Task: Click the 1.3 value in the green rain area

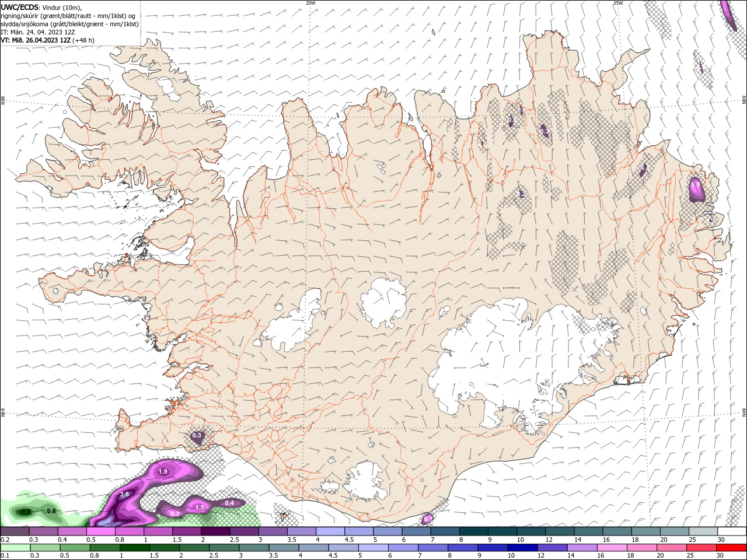Action: (x=26, y=512)
